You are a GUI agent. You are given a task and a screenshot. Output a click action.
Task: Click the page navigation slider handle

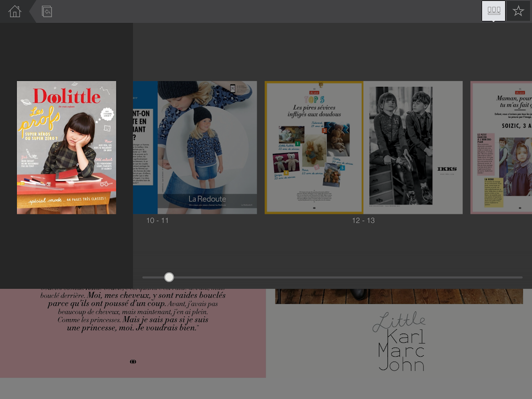169,277
